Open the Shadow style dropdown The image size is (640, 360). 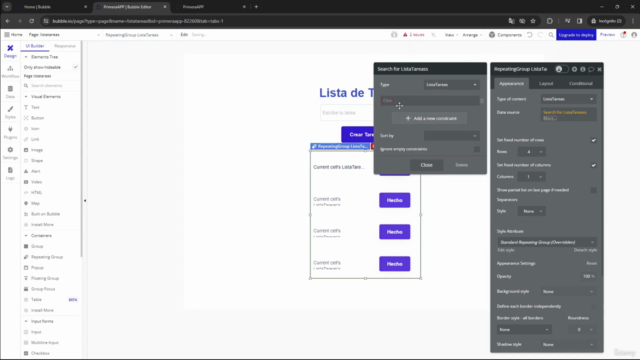click(568, 344)
